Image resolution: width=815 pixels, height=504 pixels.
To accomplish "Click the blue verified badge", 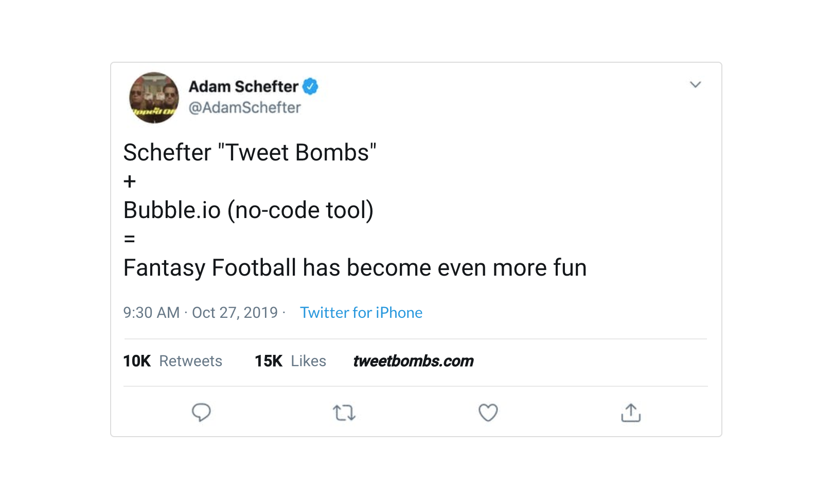I will (310, 86).
